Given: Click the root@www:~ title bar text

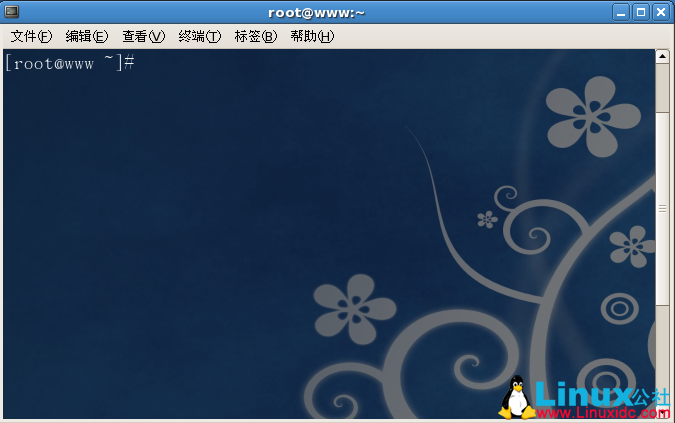Looking at the screenshot, I should click(316, 13).
